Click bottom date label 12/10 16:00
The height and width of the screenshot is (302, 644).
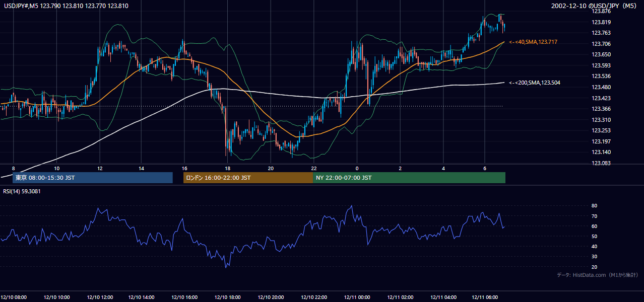(x=185, y=297)
